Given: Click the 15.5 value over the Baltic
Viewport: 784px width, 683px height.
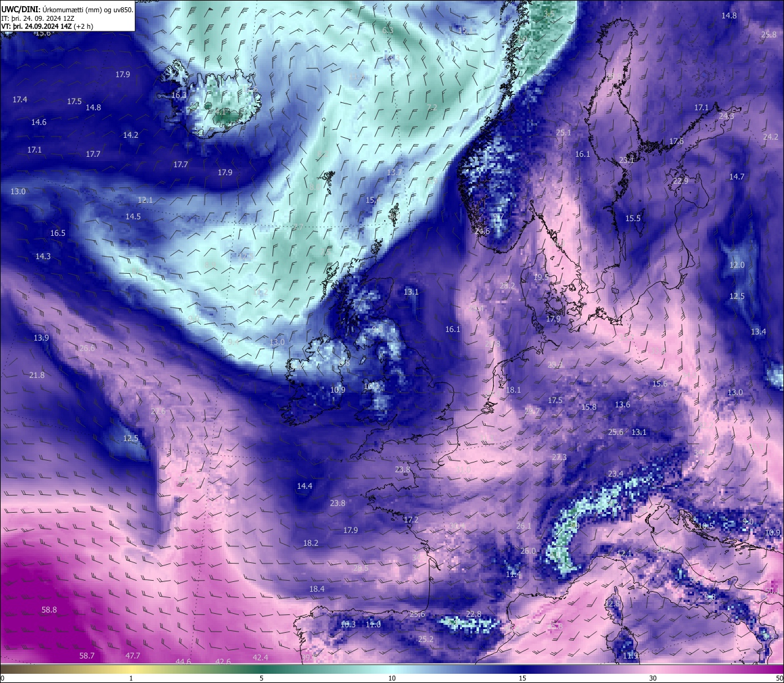Looking at the screenshot, I should pos(633,218).
